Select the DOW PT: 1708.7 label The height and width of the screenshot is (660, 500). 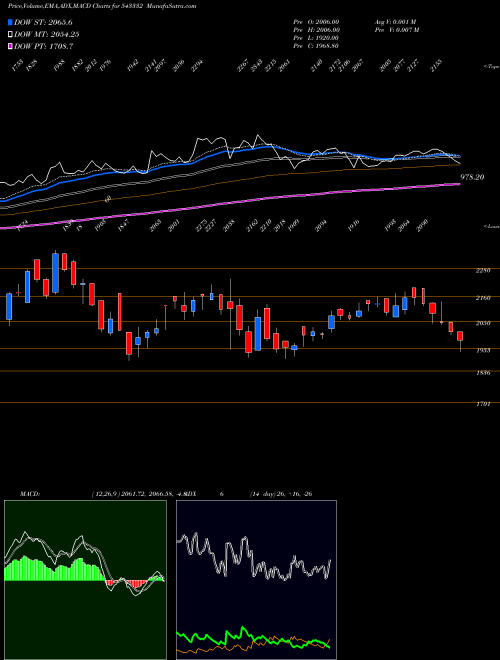(x=44, y=46)
